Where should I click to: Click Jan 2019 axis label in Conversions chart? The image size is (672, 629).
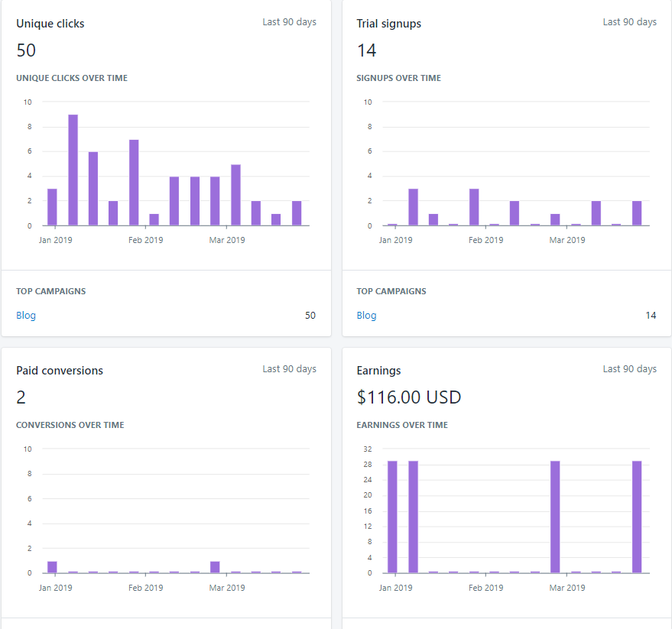click(55, 588)
